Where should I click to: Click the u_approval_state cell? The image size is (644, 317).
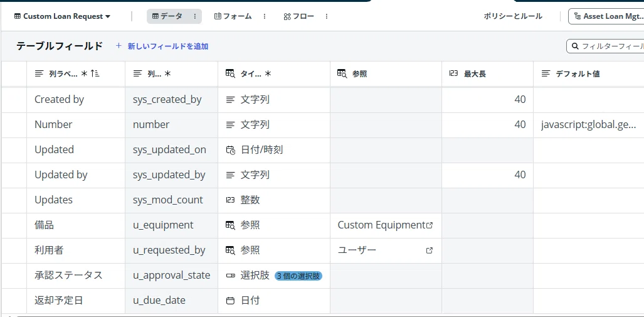(172, 275)
